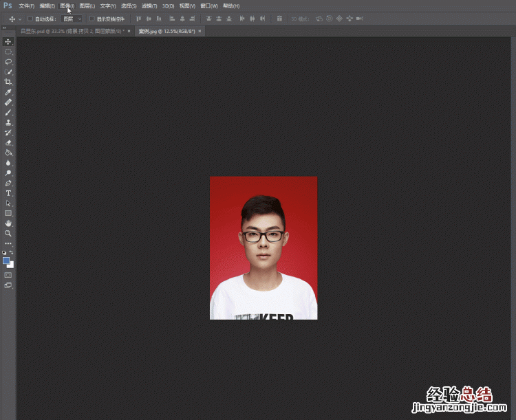Enable the 自动选择 checkbox
Viewport: 516px width, 420px height.
30,19
